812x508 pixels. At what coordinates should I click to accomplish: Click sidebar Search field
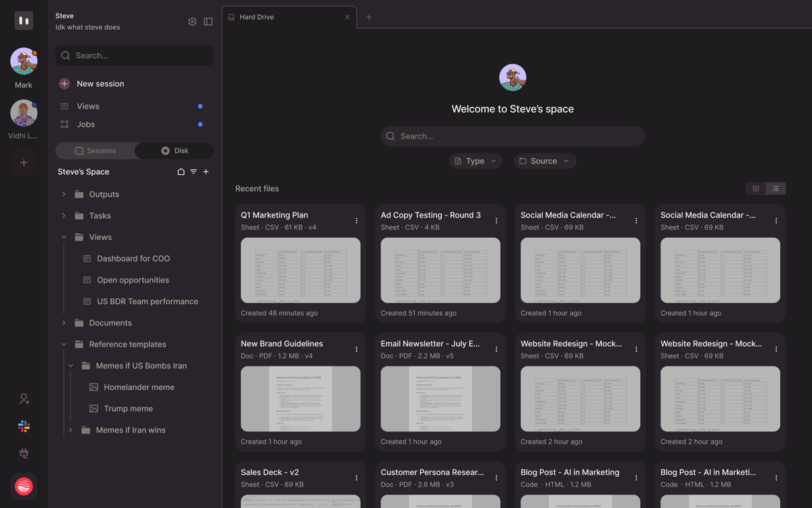pyautogui.click(x=135, y=56)
